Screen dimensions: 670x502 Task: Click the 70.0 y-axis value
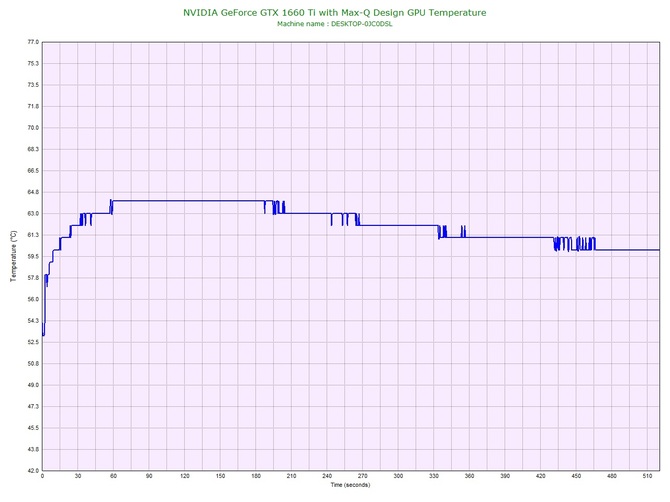(33, 128)
